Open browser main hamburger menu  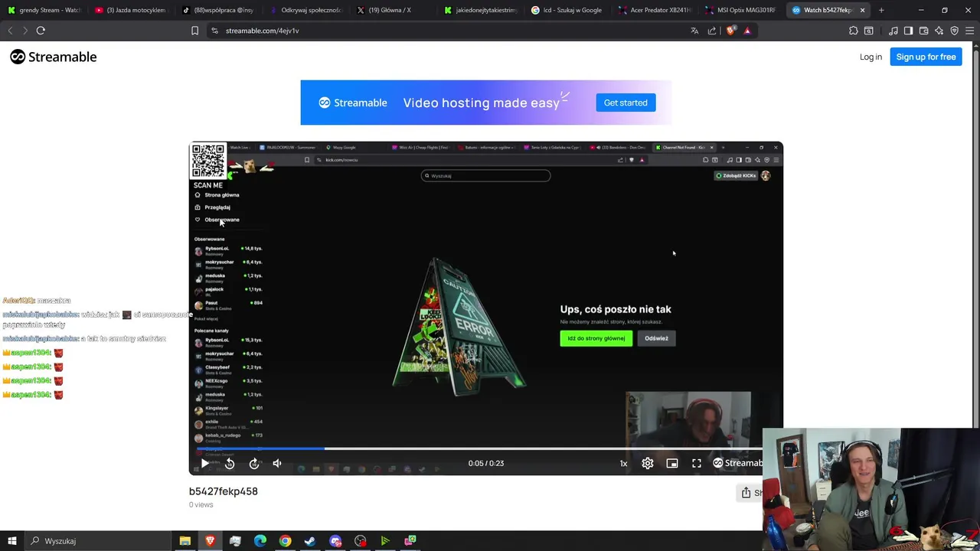970,31
